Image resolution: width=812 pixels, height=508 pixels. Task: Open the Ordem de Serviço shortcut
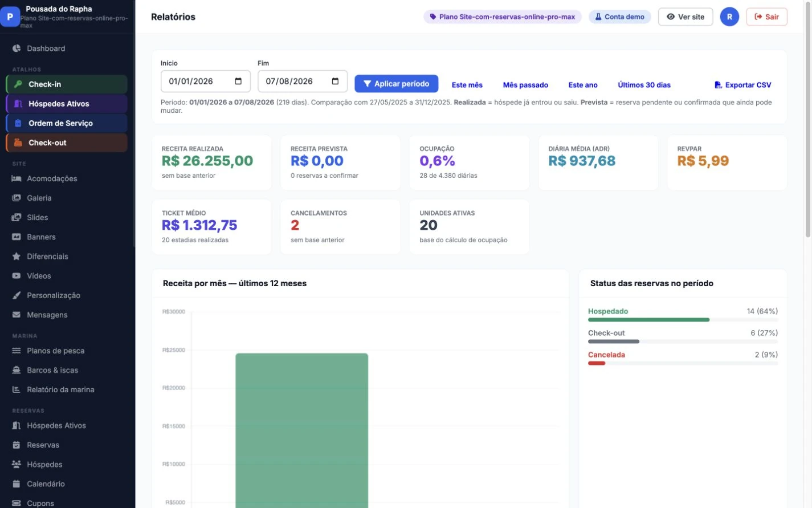click(67, 123)
